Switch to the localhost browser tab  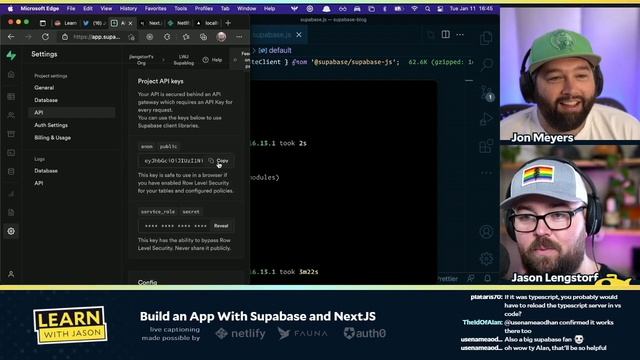(207, 23)
